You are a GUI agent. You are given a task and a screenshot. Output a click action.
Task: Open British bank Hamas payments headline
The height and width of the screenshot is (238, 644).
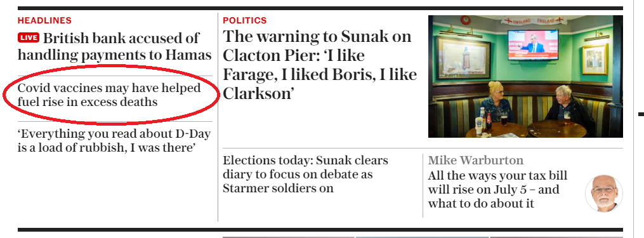[115, 46]
